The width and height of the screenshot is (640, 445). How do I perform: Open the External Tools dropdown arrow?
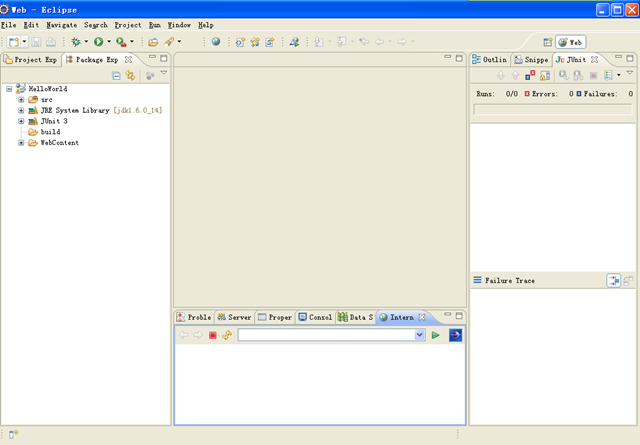tap(132, 42)
